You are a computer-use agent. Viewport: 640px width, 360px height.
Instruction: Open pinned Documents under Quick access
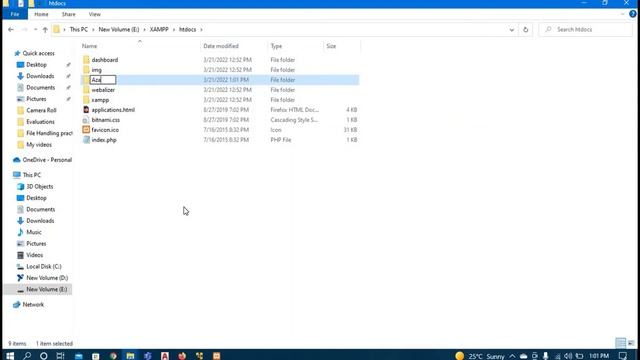click(40, 87)
